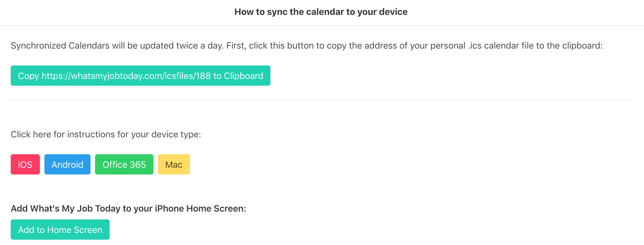The height and width of the screenshot is (245, 644).
Task: Open iOS sync instructions
Action: pos(25,165)
